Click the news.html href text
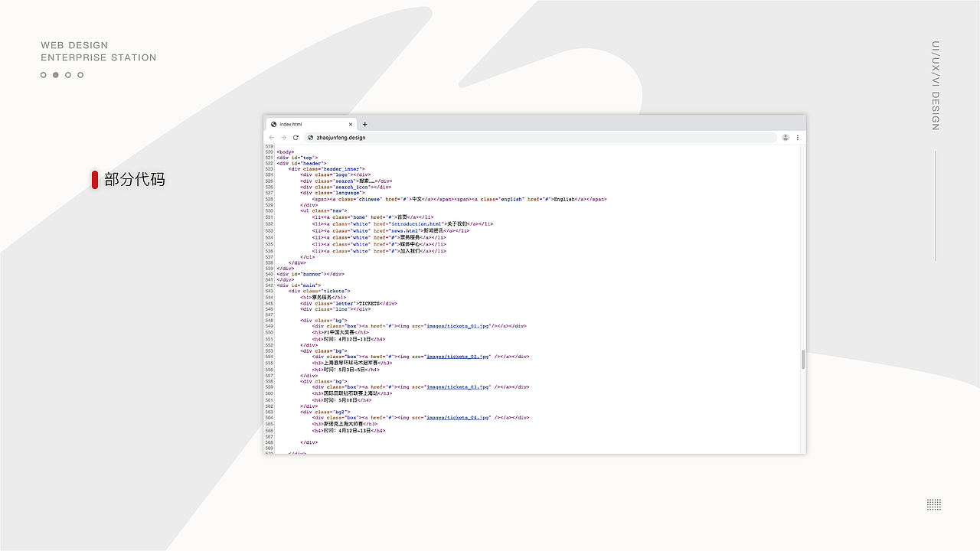 [406, 230]
